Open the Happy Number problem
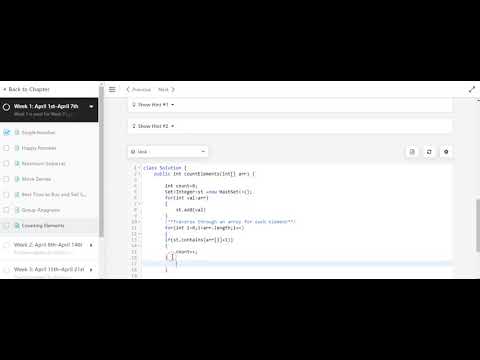 coord(39,148)
